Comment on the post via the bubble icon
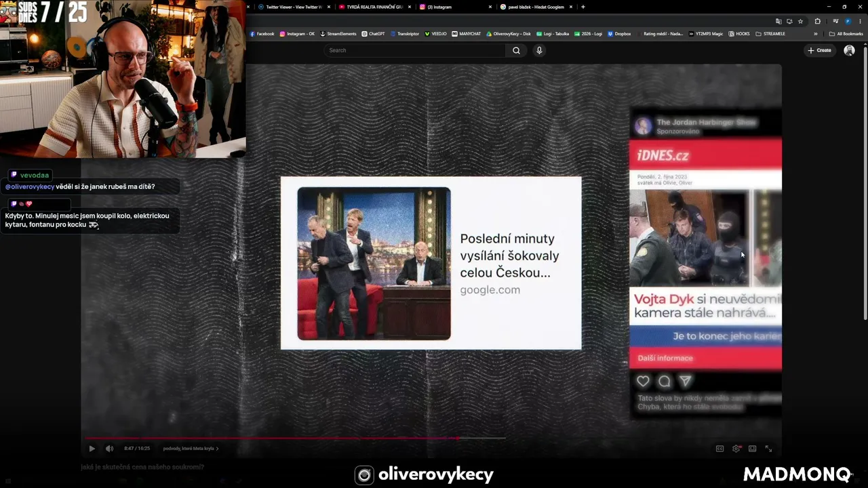 pos(665,381)
